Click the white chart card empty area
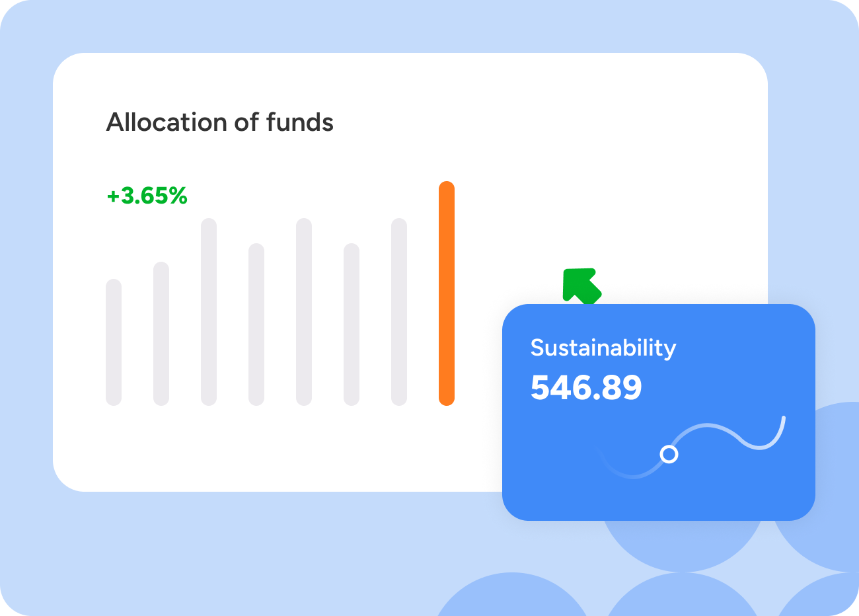 [x=595, y=165]
